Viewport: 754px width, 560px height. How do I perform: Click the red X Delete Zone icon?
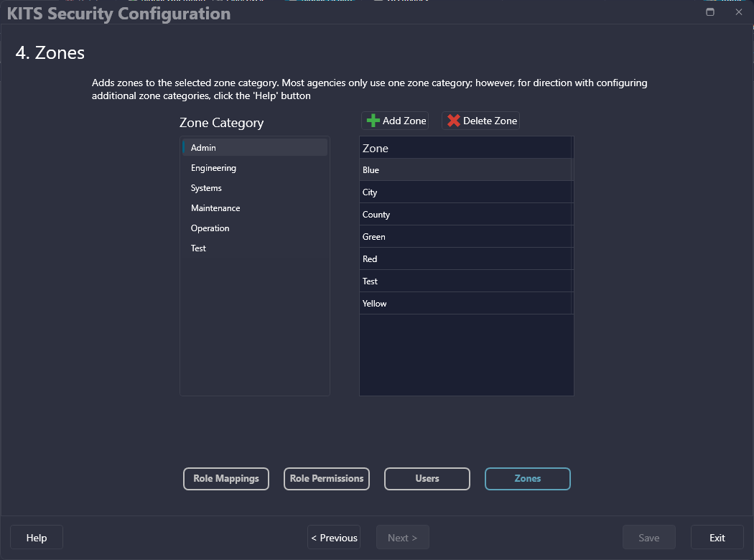tap(454, 121)
